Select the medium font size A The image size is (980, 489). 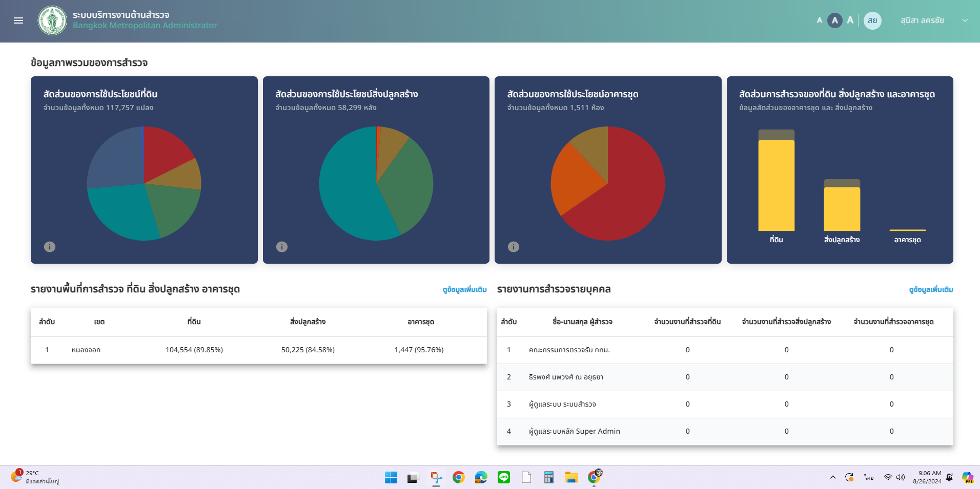click(835, 20)
